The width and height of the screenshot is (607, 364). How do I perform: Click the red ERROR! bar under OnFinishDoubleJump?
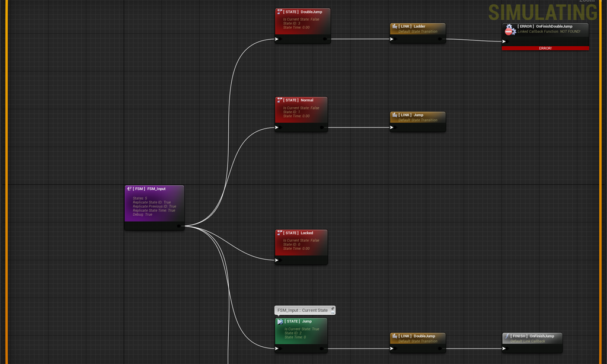tap(545, 48)
